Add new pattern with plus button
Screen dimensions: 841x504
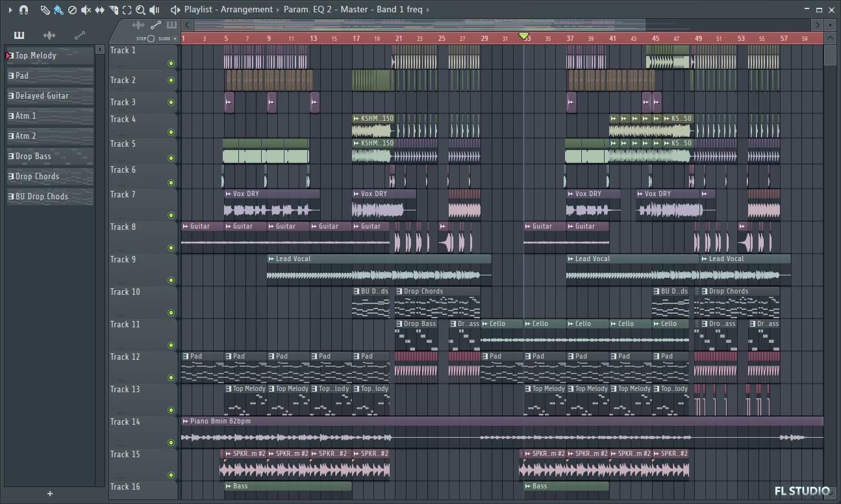pos(49,494)
